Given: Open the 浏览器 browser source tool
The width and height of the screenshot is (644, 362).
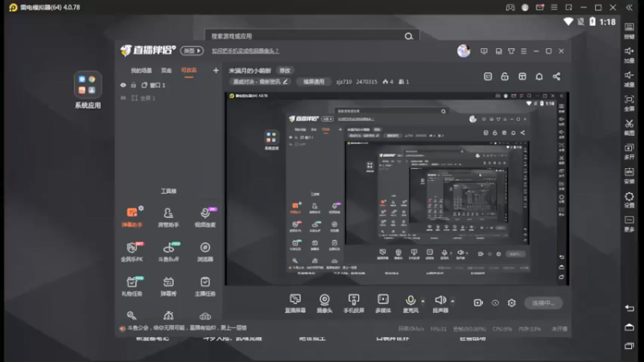Looking at the screenshot, I should (205, 252).
